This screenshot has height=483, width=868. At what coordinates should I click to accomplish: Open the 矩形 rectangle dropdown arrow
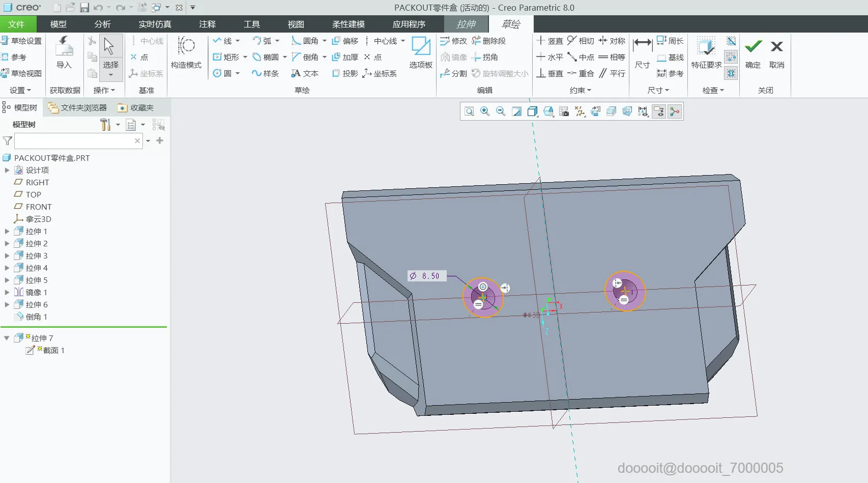coord(245,57)
